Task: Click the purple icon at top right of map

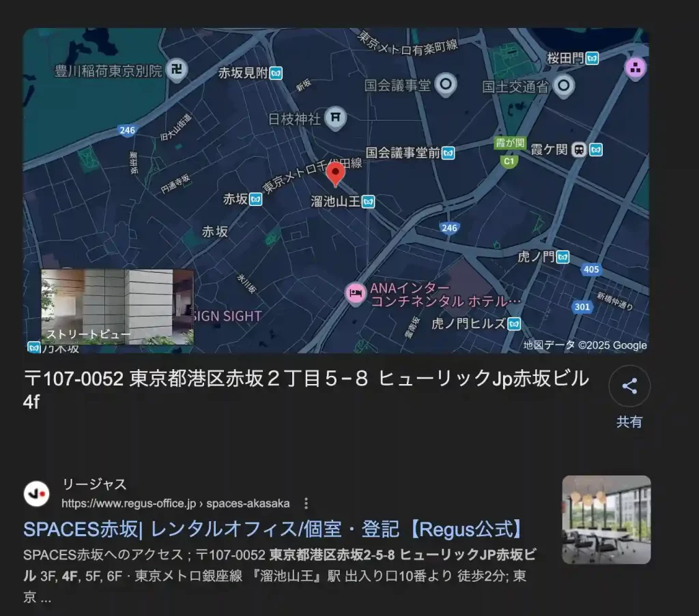Action: pyautogui.click(x=636, y=68)
